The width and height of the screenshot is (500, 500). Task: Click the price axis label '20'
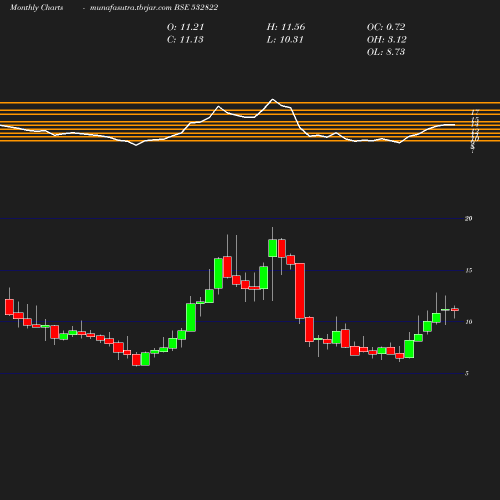click(469, 219)
